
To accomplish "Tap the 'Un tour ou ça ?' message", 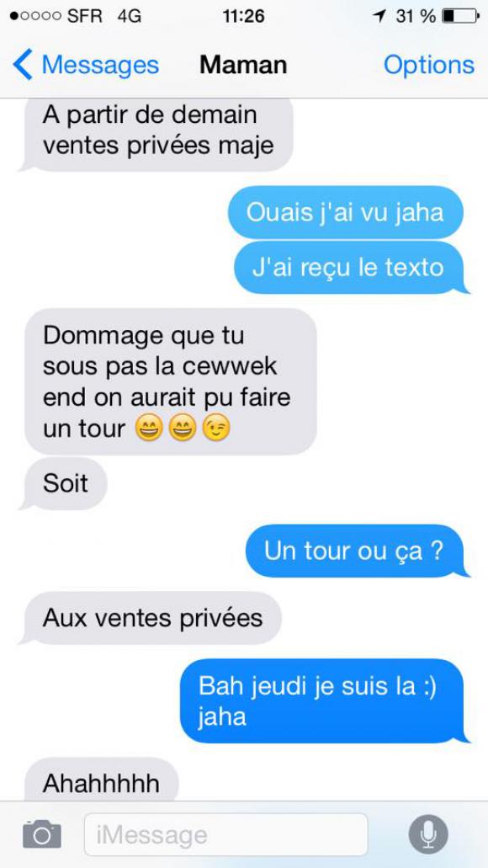I will [x=356, y=551].
